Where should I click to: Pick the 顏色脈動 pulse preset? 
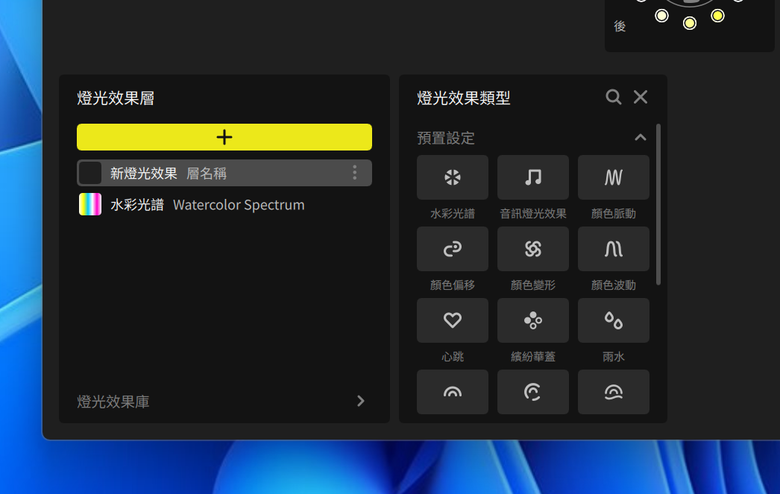coord(613,177)
